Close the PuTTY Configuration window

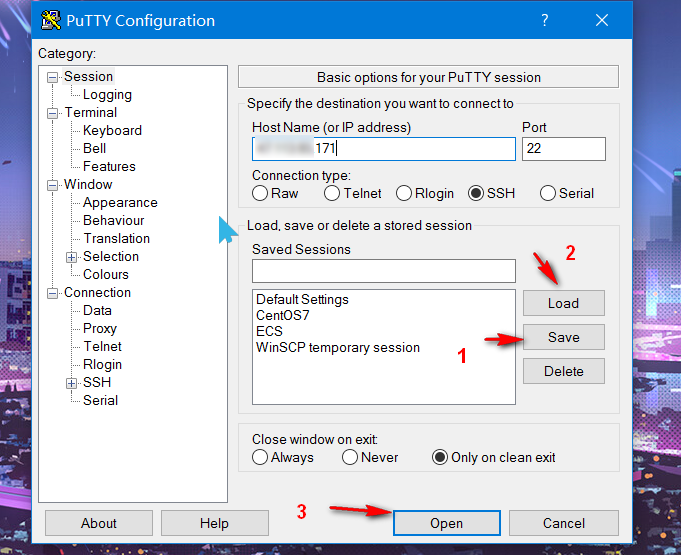pos(602,20)
